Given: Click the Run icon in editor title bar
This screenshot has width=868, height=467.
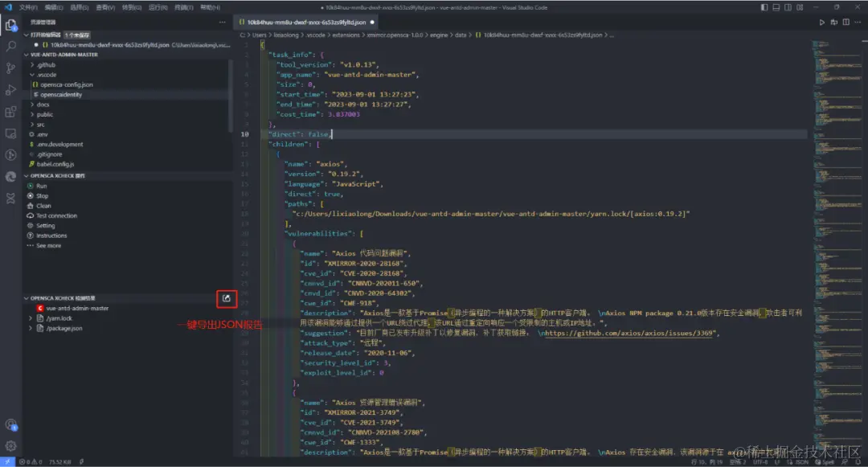Looking at the screenshot, I should pyautogui.click(x=821, y=23).
